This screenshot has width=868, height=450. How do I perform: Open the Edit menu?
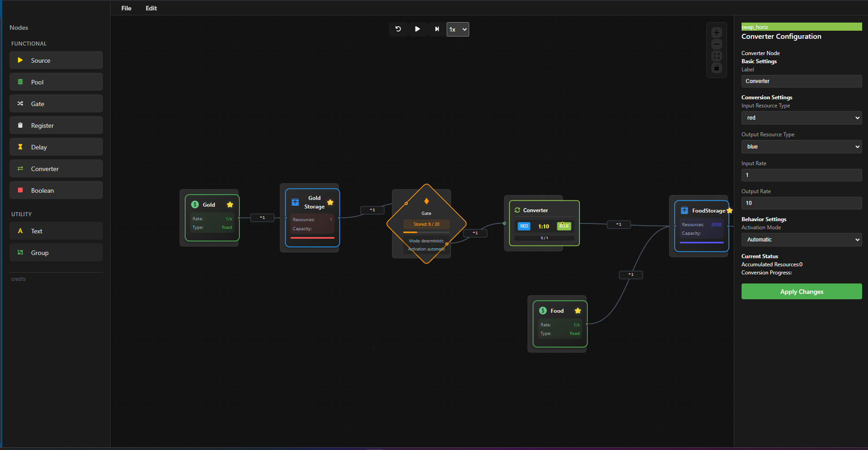coord(151,8)
